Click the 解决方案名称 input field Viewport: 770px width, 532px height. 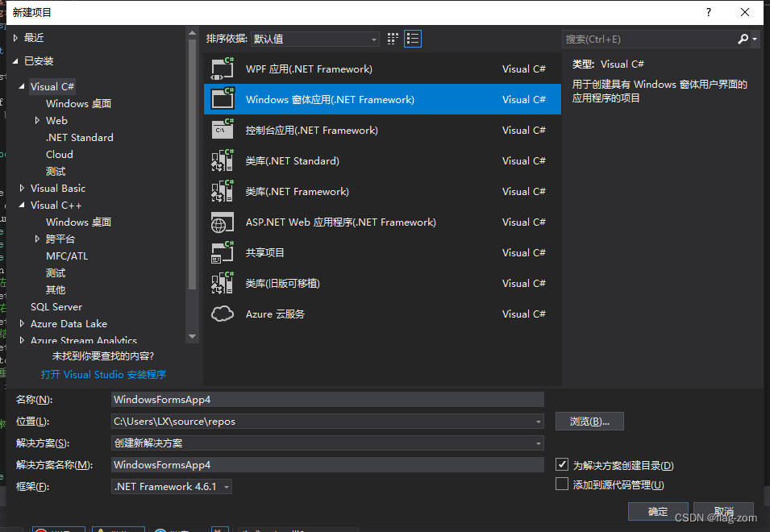[x=327, y=465]
